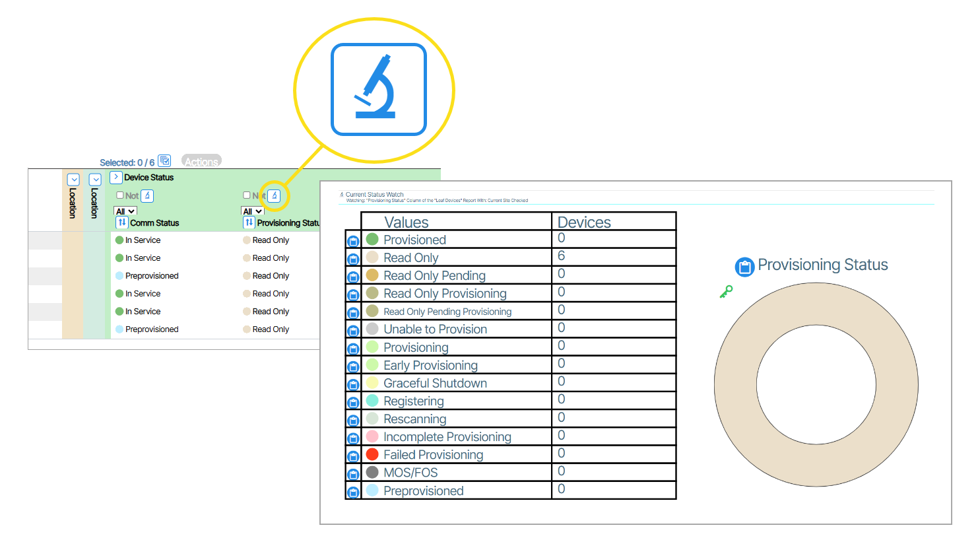Click the microscope icon above Provisioning Status

pyautogui.click(x=274, y=195)
